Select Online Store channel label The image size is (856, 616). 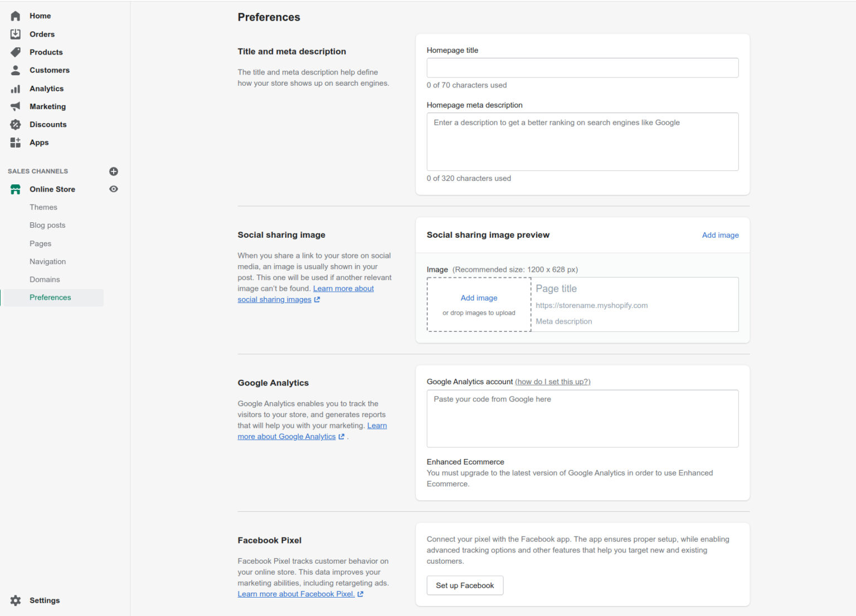coord(52,189)
